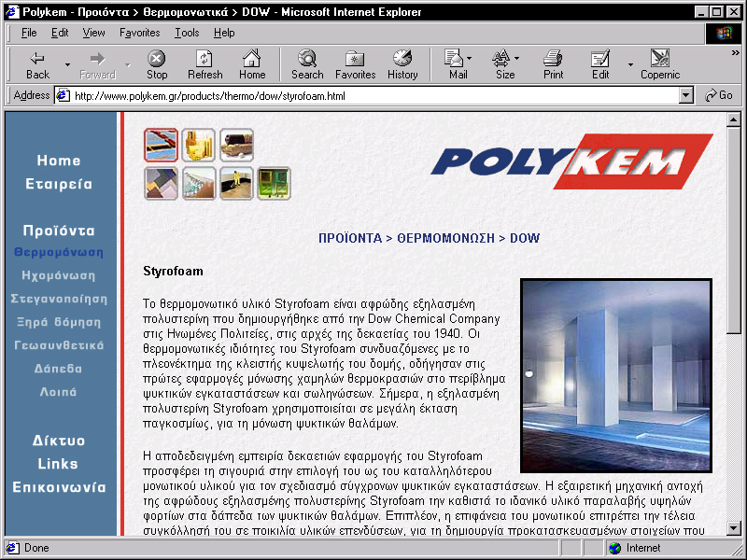Open the Search toolbar button
The width and height of the screenshot is (747, 560).
(307, 64)
